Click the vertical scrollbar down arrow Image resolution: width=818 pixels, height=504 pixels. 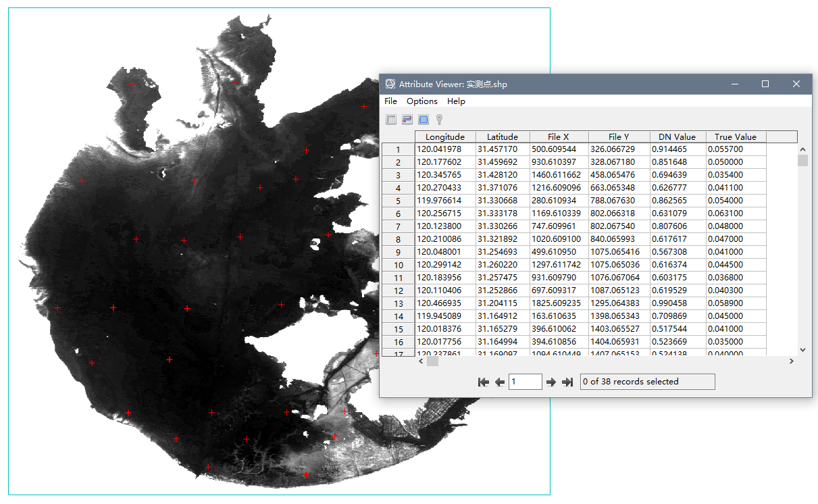[802, 350]
